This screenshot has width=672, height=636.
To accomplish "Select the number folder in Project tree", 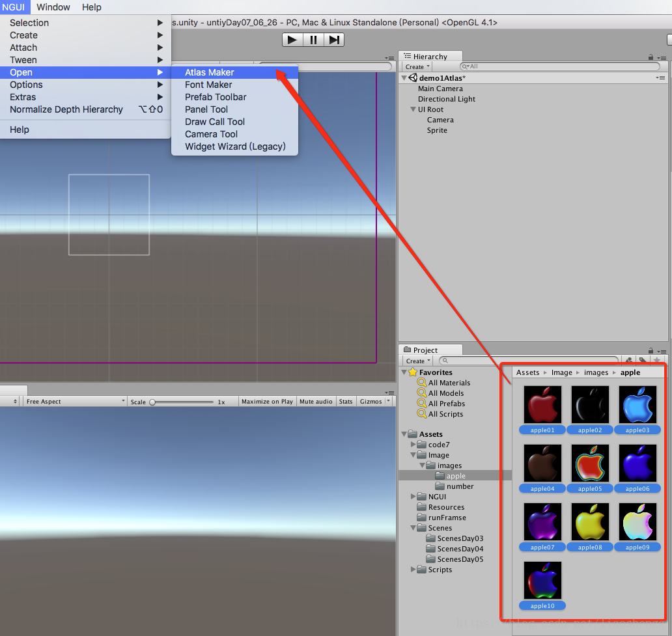I will pos(455,486).
